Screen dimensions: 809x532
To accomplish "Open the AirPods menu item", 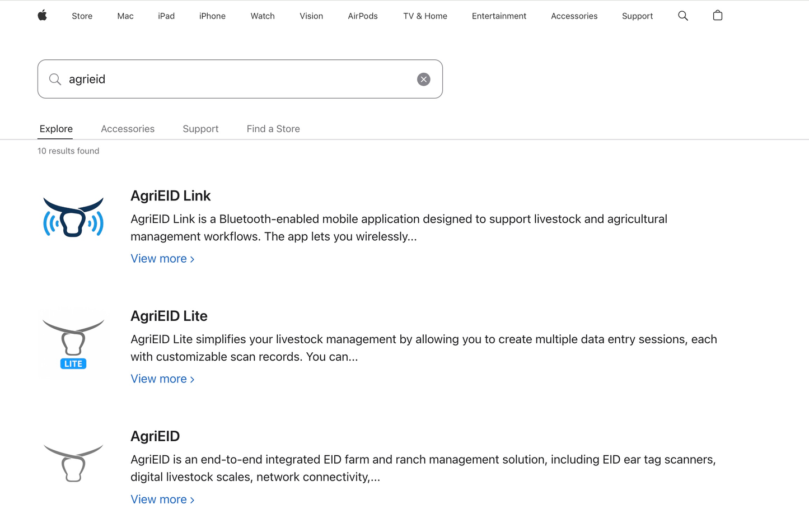I will click(363, 16).
